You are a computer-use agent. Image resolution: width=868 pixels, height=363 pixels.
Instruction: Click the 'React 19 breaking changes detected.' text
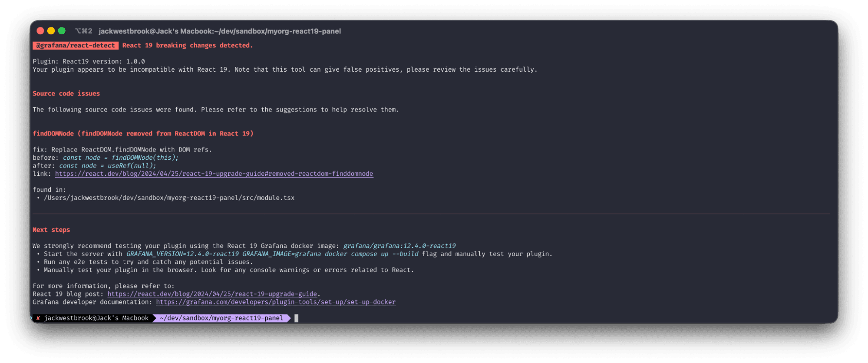click(x=188, y=46)
